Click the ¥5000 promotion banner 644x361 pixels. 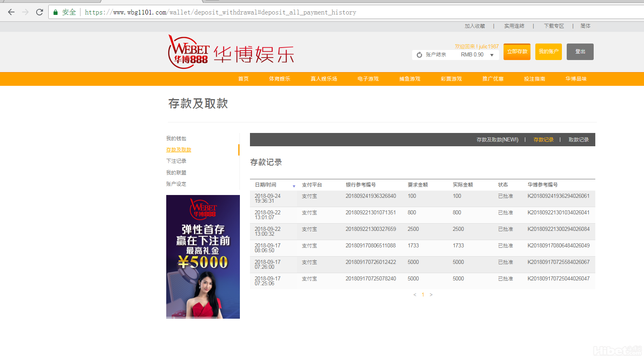(203, 257)
